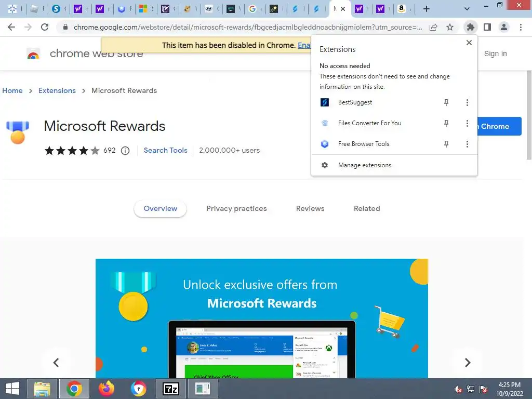This screenshot has width=532, height=399.
Task: Switch to the Reviews tab
Action: pyautogui.click(x=310, y=209)
